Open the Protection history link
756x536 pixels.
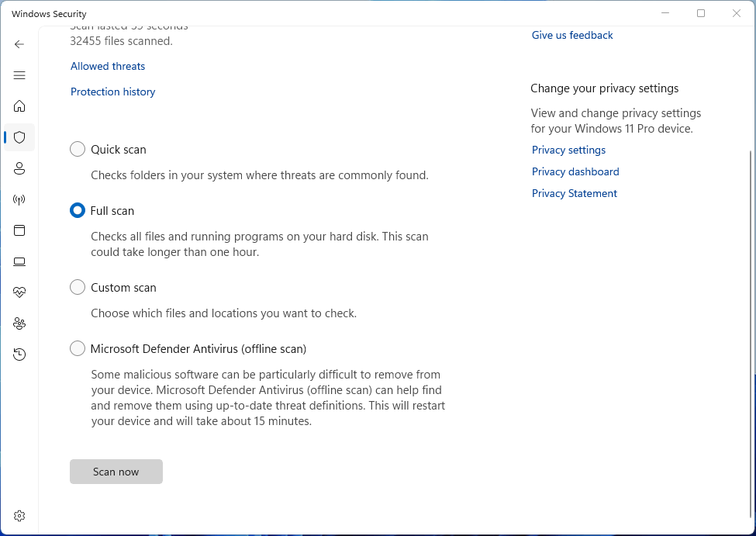click(x=113, y=92)
